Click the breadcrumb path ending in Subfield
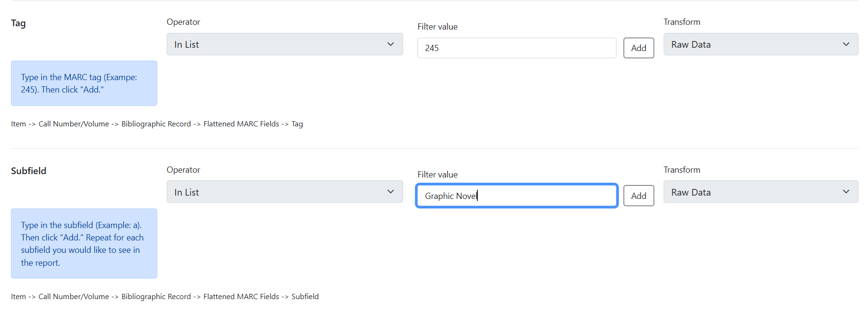This screenshot has width=868, height=312. (x=165, y=297)
